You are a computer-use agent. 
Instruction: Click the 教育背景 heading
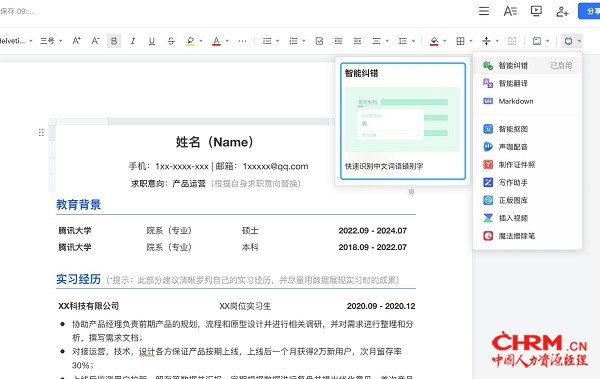pyautogui.click(x=78, y=204)
